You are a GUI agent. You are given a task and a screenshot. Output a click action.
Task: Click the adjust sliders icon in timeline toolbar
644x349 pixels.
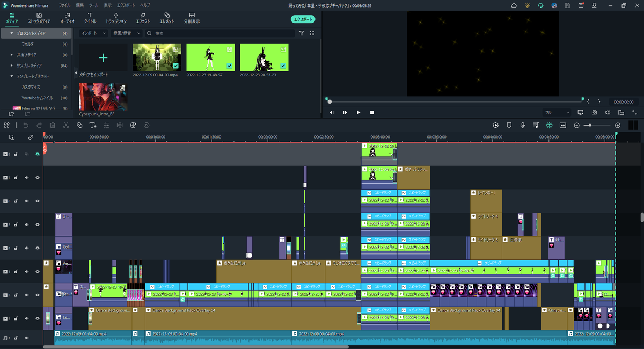point(106,125)
